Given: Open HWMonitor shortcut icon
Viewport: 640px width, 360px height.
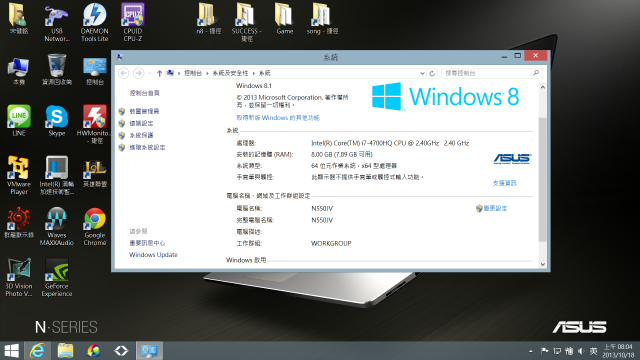Looking at the screenshot, I should pyautogui.click(x=95, y=124).
